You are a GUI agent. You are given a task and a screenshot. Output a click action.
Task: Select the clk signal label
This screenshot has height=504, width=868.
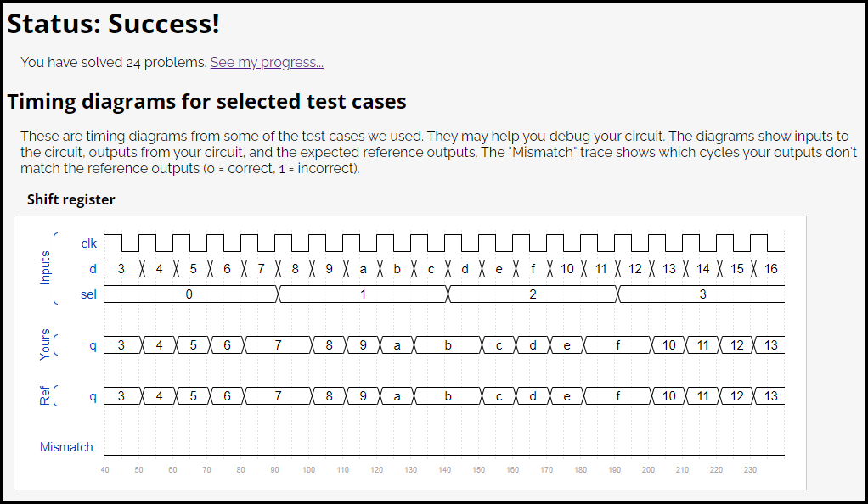[89, 244]
